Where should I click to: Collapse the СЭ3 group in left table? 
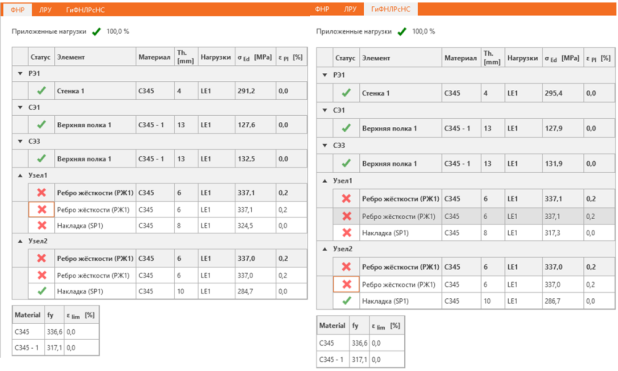coord(20,141)
